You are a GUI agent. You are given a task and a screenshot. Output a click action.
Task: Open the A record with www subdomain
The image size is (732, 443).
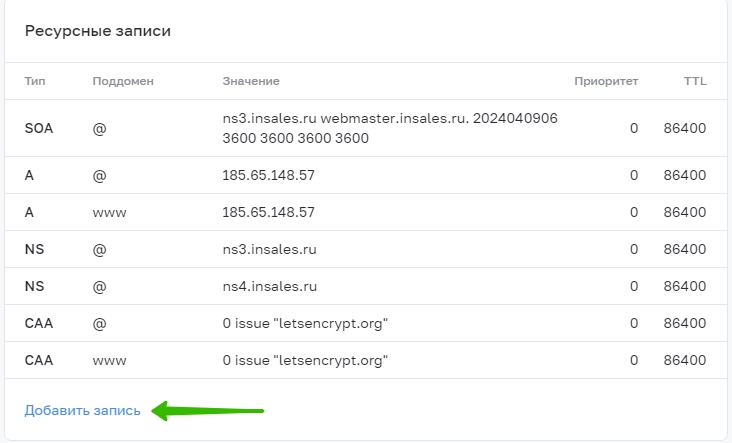[x=366, y=212]
